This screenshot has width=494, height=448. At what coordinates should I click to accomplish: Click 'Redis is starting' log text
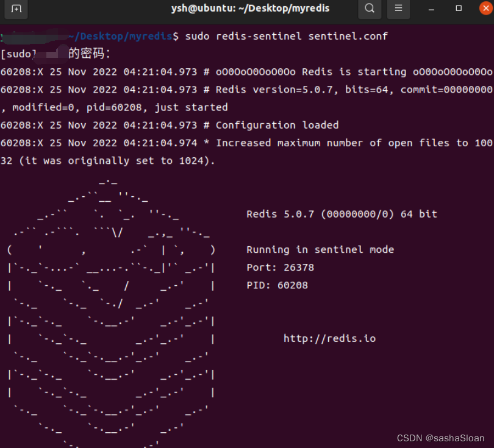pyautogui.click(x=354, y=72)
